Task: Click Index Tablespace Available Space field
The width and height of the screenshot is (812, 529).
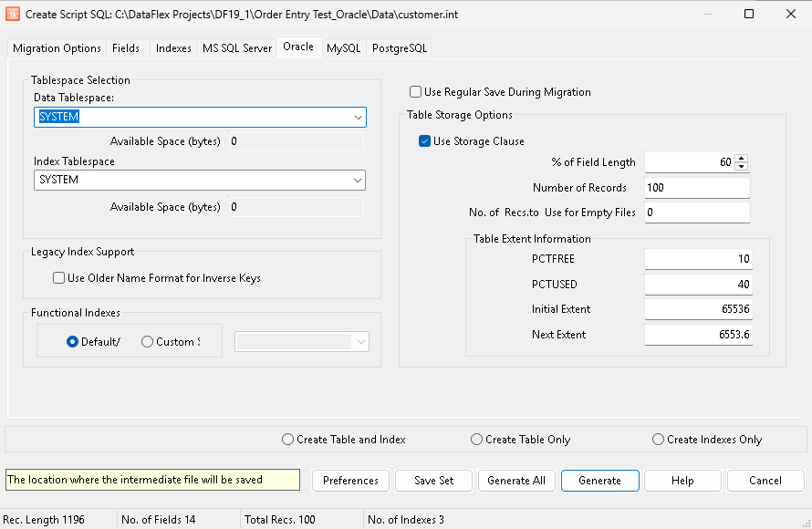Action: click(x=297, y=207)
